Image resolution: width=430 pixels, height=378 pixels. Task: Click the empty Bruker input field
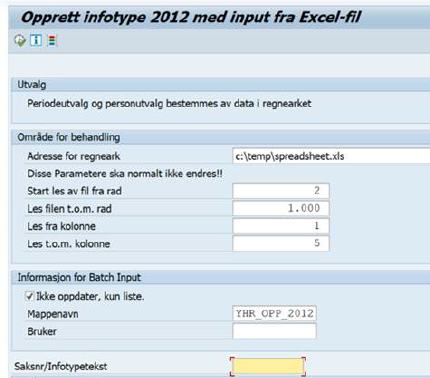coord(274,331)
